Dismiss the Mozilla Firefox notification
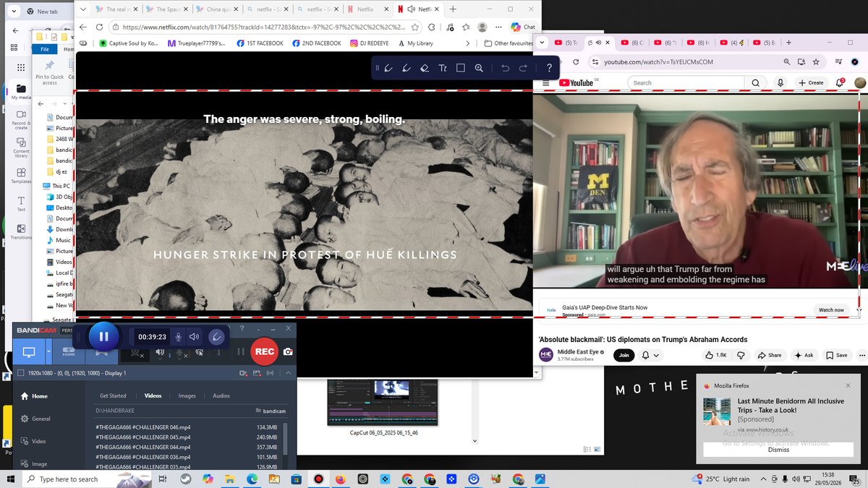 (778, 450)
